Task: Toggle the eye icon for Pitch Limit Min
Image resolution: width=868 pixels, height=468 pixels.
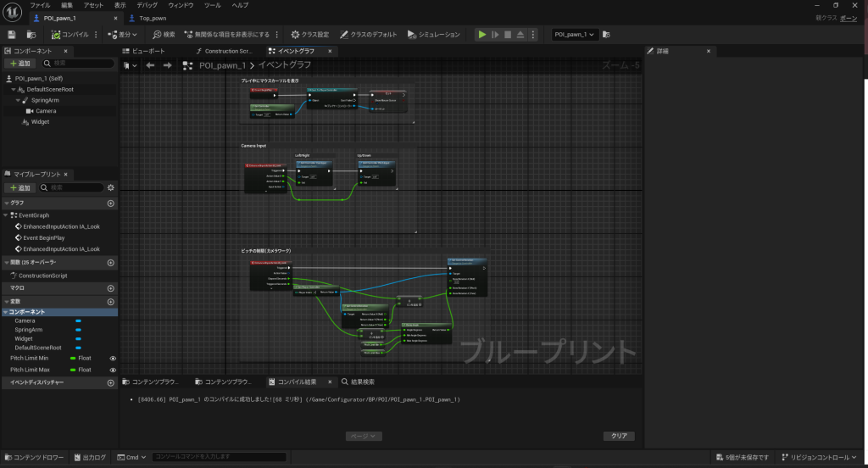Action: (x=113, y=359)
